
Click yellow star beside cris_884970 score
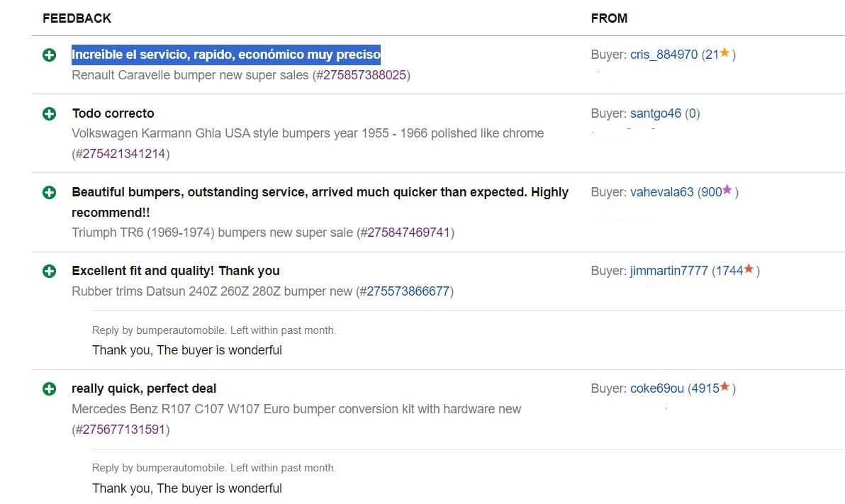click(724, 53)
